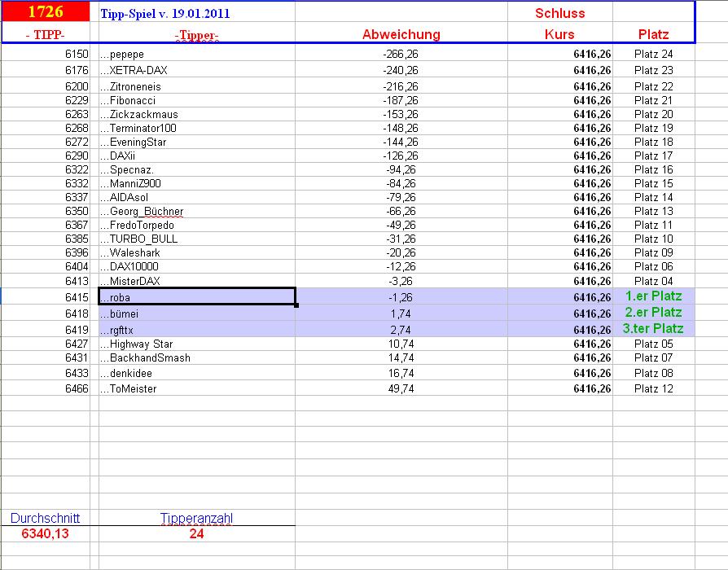Select the cell ...BackhandSmash
The height and width of the screenshot is (570, 728).
click(197, 357)
